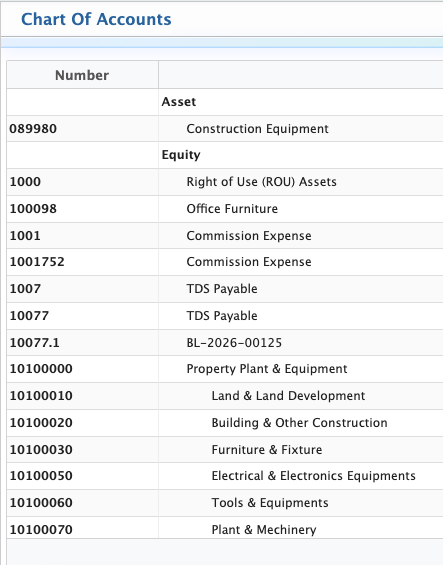
Task: Click the Number column header
Action: (82, 75)
